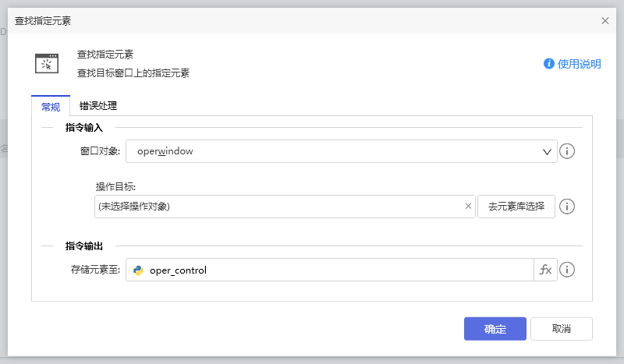Open the fx expression editor icon
Viewport: 624px width, 364px height.
[545, 270]
